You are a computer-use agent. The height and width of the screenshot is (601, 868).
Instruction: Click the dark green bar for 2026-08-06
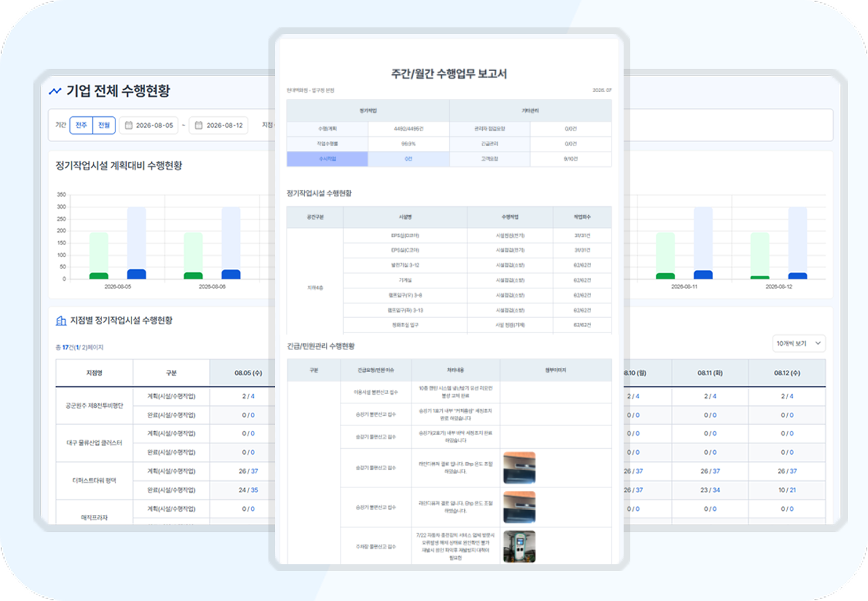pyautogui.click(x=193, y=276)
